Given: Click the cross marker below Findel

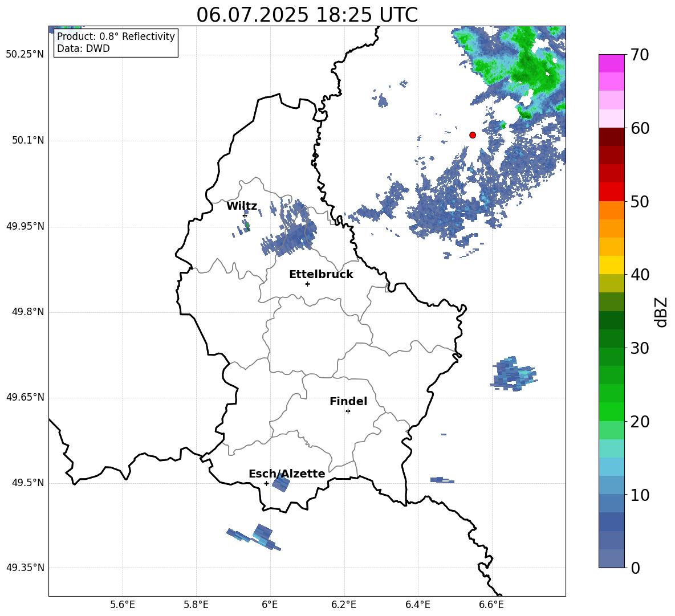Looking at the screenshot, I should pos(348,411).
